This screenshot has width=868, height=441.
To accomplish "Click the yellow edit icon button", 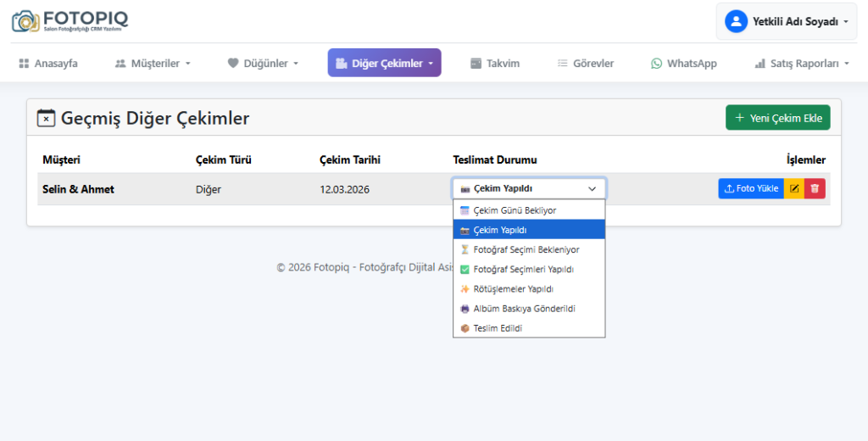I will click(x=794, y=189).
